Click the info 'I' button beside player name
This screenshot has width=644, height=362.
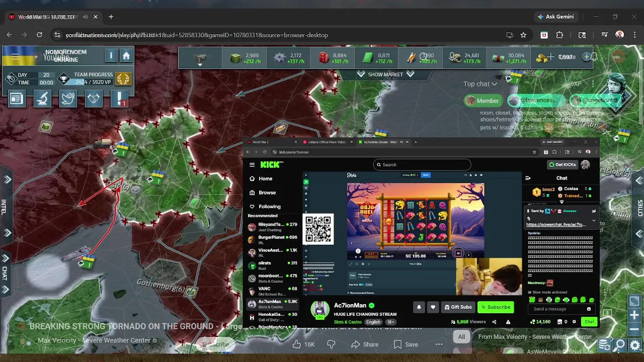pos(111,55)
